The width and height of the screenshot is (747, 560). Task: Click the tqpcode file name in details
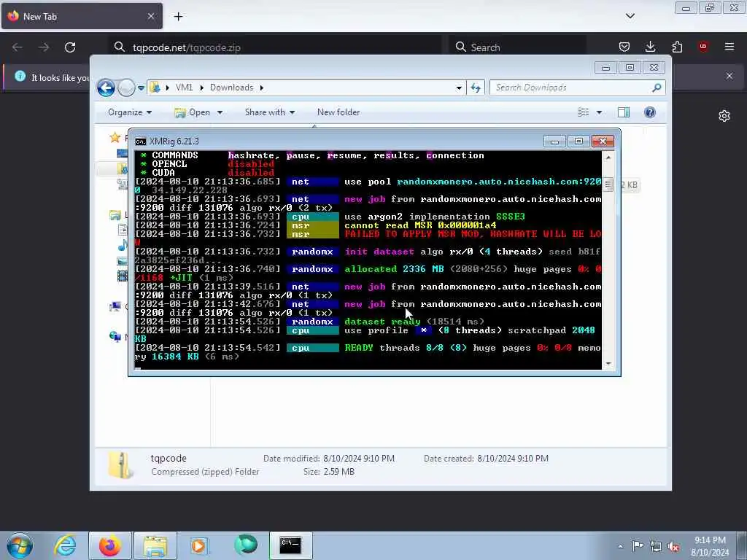click(x=169, y=458)
